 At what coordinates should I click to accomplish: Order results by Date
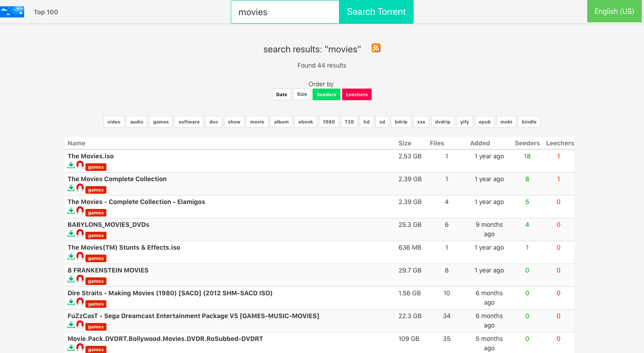point(282,94)
